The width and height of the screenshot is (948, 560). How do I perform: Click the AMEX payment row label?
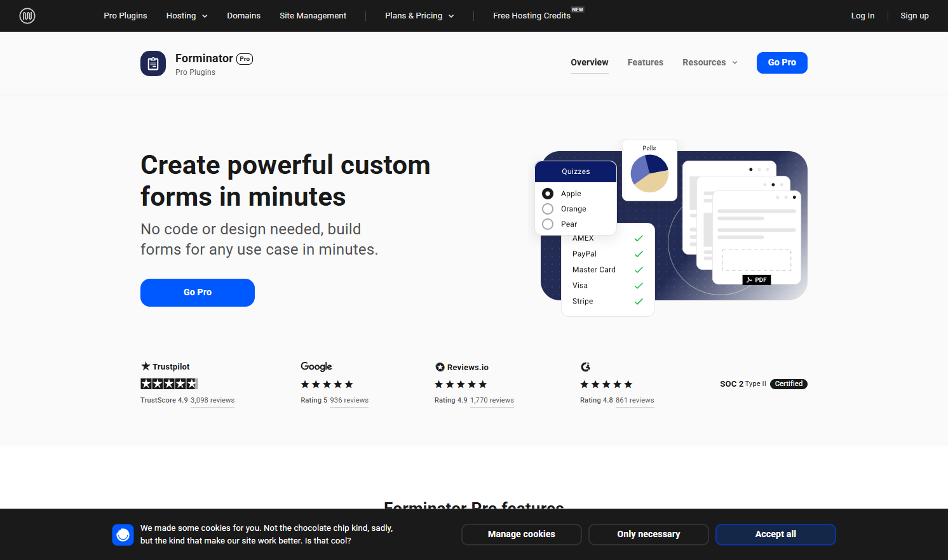(x=583, y=239)
